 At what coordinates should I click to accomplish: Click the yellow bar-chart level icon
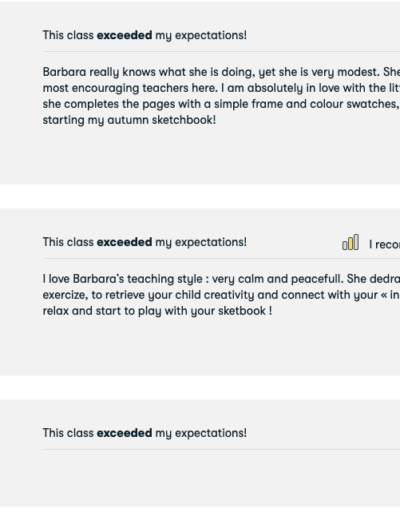(351, 242)
